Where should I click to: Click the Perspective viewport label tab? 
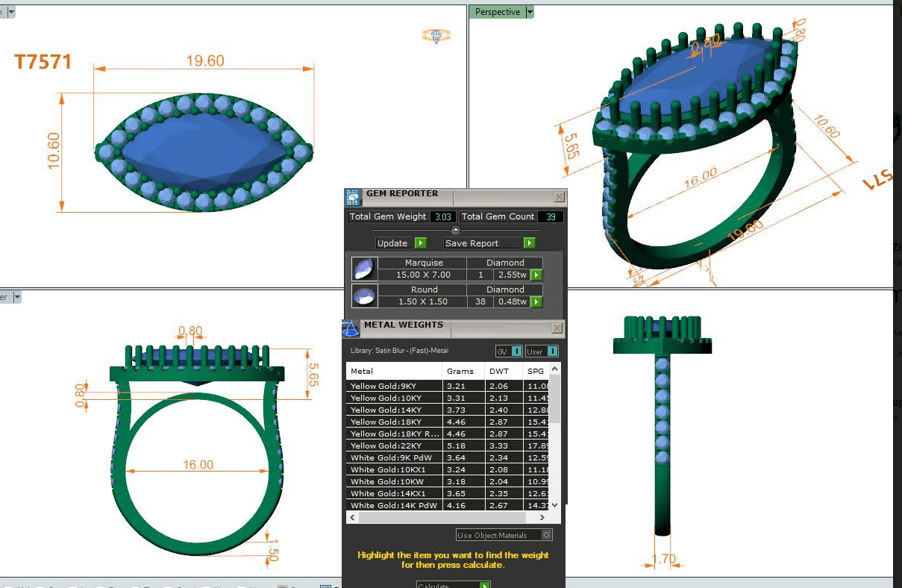[497, 12]
